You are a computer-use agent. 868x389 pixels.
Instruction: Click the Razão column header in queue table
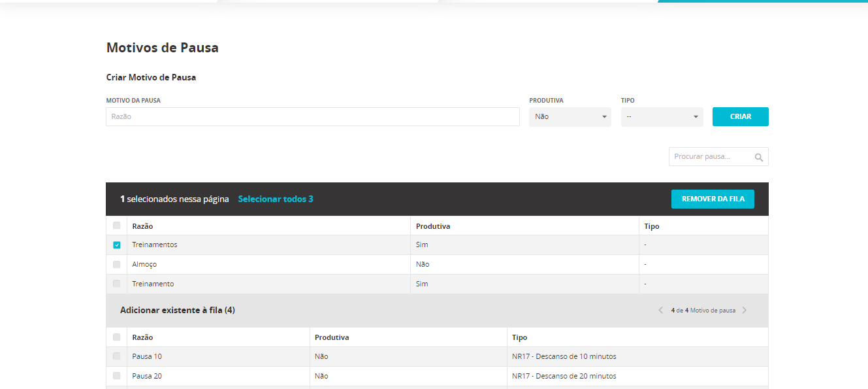pyautogui.click(x=142, y=226)
